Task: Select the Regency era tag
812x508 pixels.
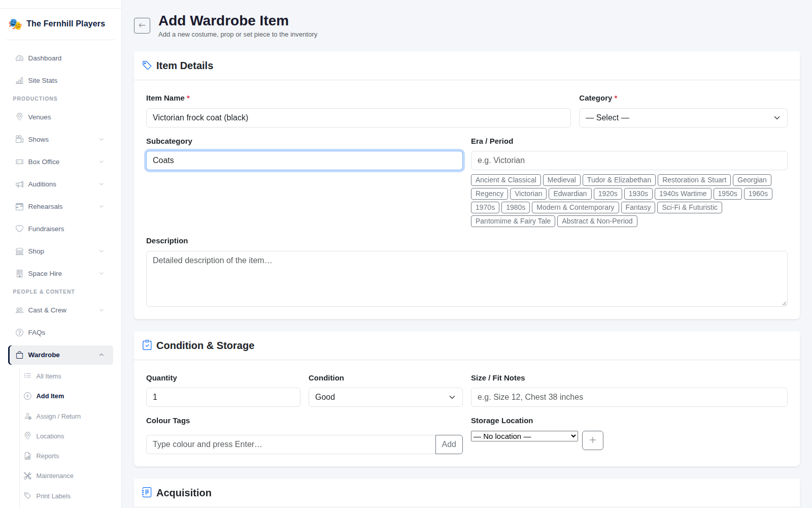Action: (489, 194)
